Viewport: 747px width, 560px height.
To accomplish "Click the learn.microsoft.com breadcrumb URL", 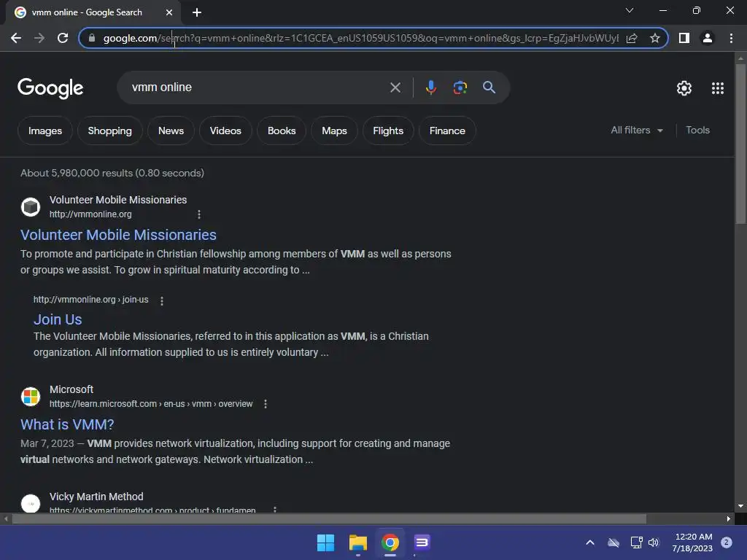I will [151, 404].
